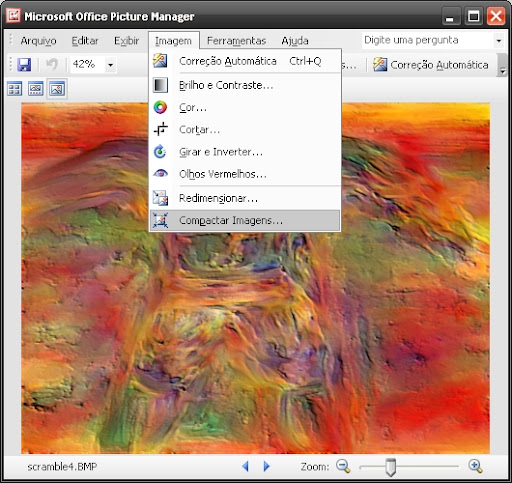Close the open Imagem menu

point(174,41)
